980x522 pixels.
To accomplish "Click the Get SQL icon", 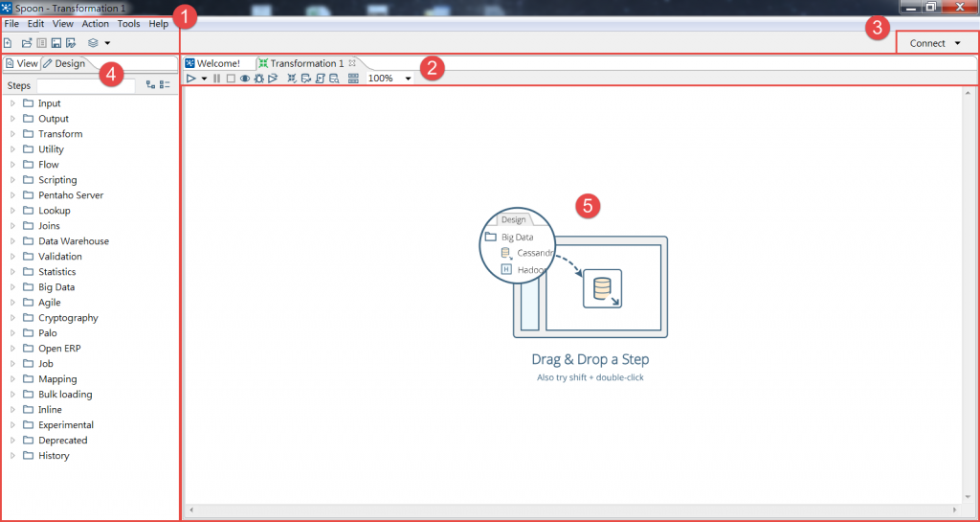I will [320, 79].
